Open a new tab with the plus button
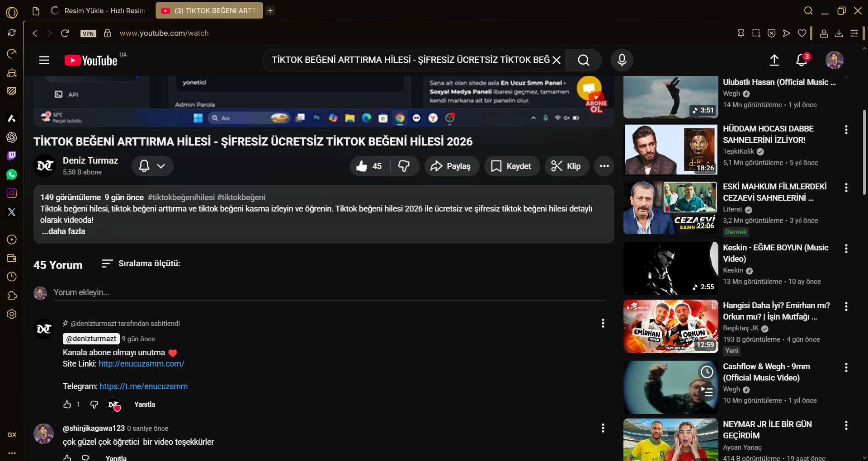This screenshot has width=868, height=461. pyautogui.click(x=270, y=10)
